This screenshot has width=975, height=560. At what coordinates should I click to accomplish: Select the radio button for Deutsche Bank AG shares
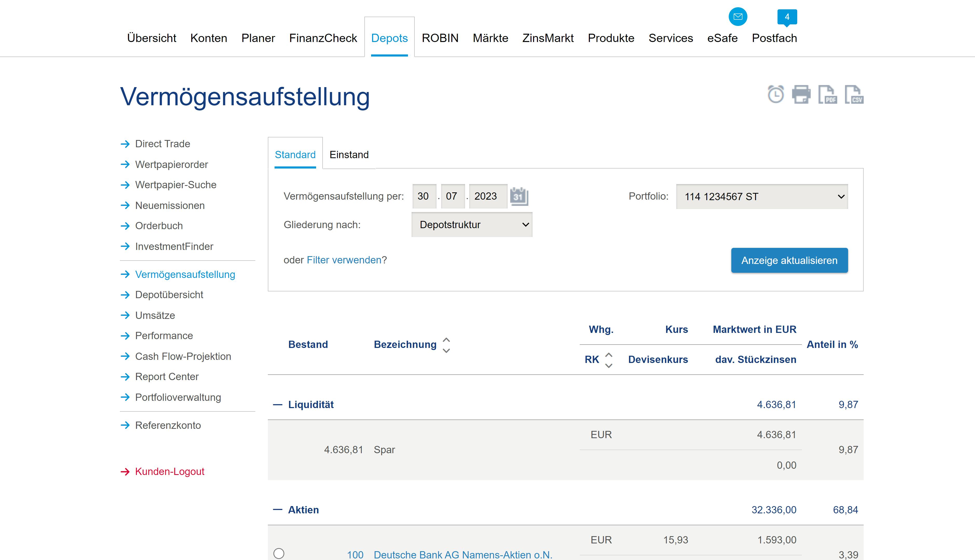point(279,554)
